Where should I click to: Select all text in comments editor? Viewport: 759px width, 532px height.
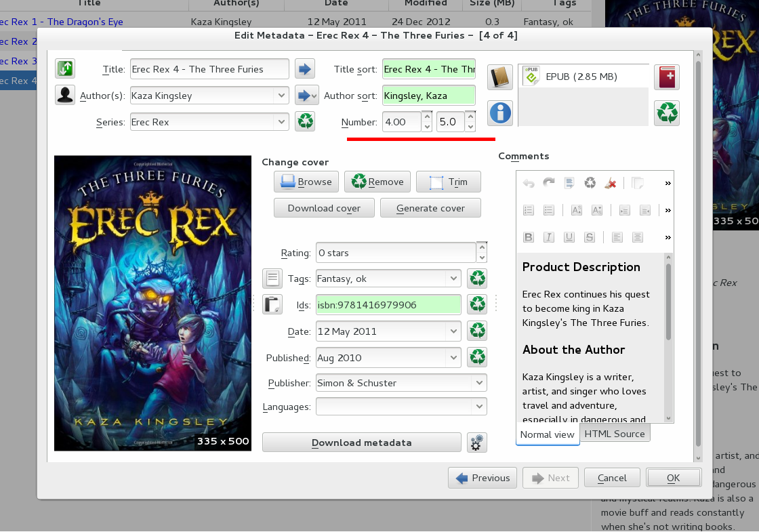569,183
